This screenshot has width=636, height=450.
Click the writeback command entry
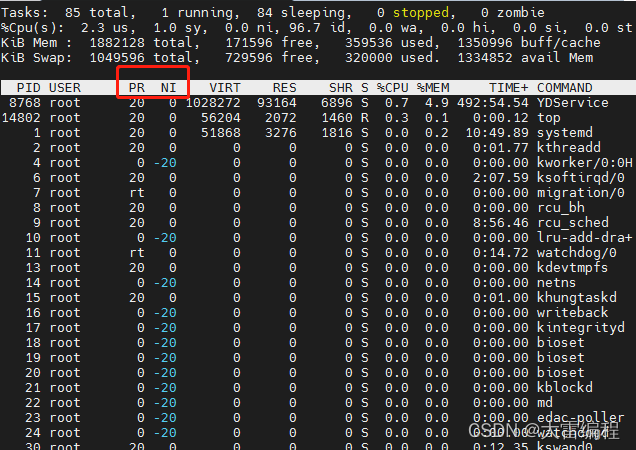coord(572,313)
